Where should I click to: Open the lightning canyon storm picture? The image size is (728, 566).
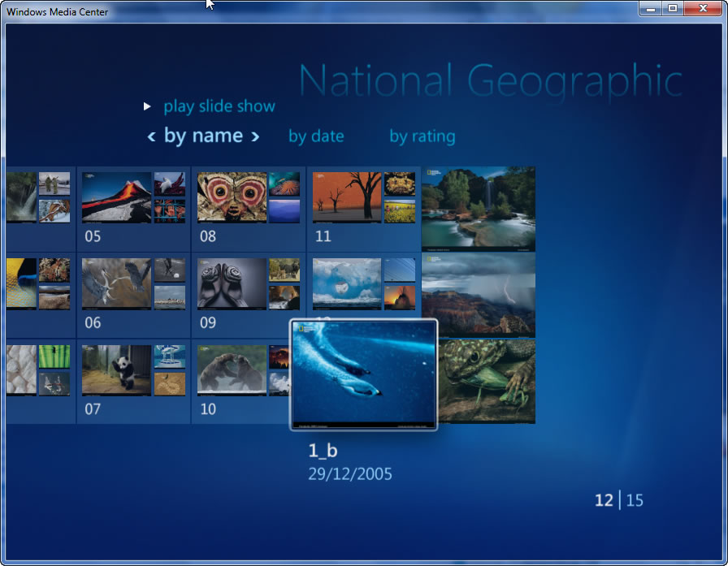tap(478, 295)
